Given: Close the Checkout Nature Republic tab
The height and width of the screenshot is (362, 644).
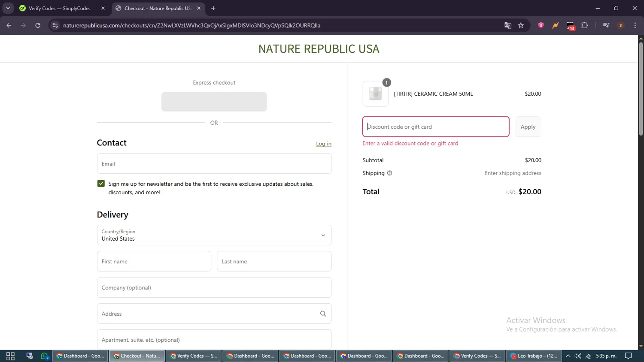Looking at the screenshot, I should (199, 8).
